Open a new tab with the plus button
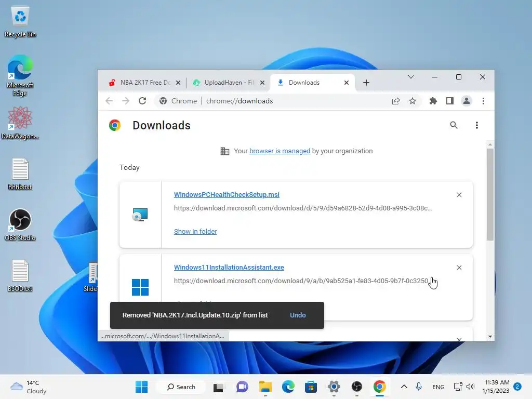 coord(366,83)
